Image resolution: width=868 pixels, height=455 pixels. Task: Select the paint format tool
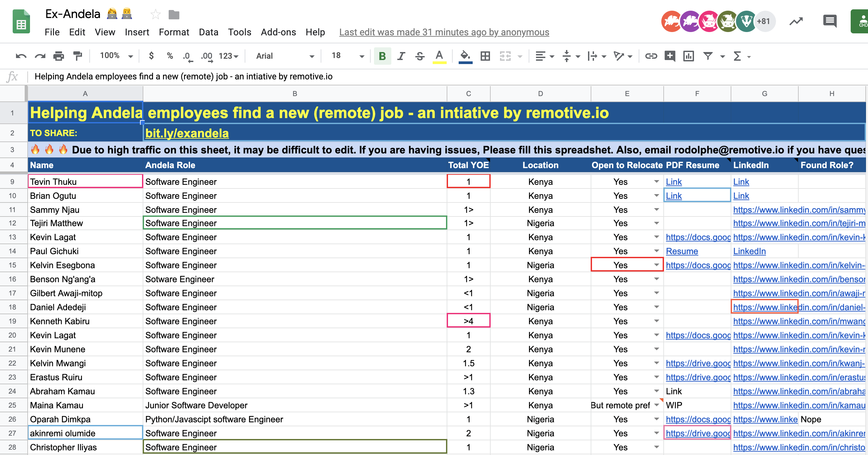click(x=77, y=56)
